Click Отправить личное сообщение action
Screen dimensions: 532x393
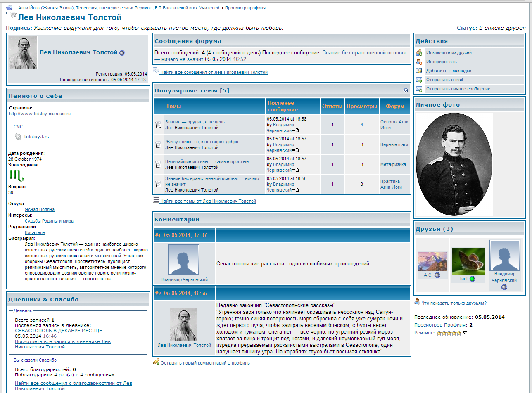point(458,89)
